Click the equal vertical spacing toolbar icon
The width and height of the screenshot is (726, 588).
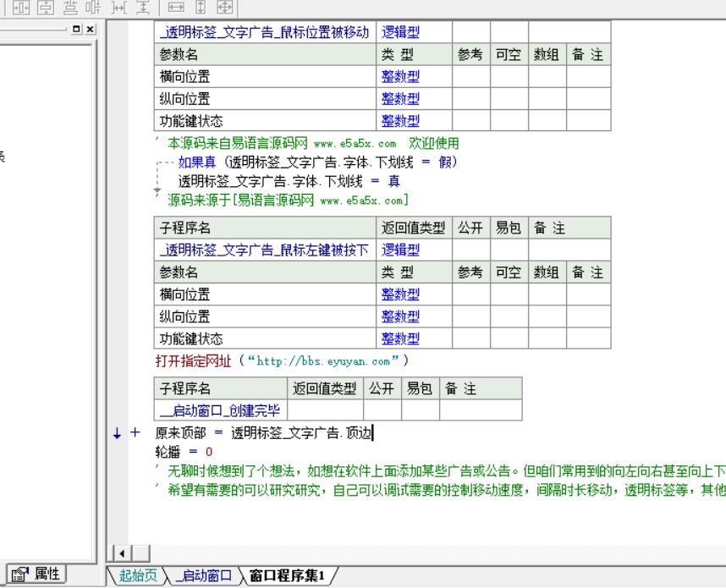pos(70,7)
